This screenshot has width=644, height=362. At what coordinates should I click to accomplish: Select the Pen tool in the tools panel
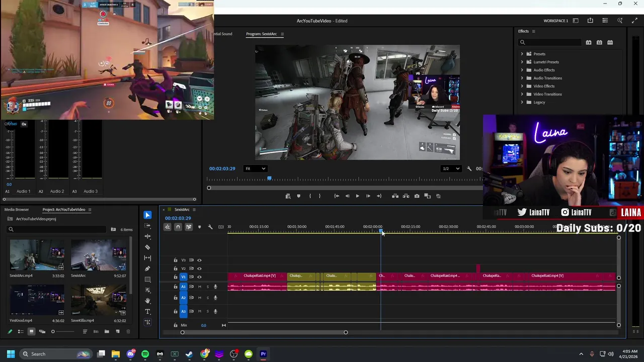(147, 268)
